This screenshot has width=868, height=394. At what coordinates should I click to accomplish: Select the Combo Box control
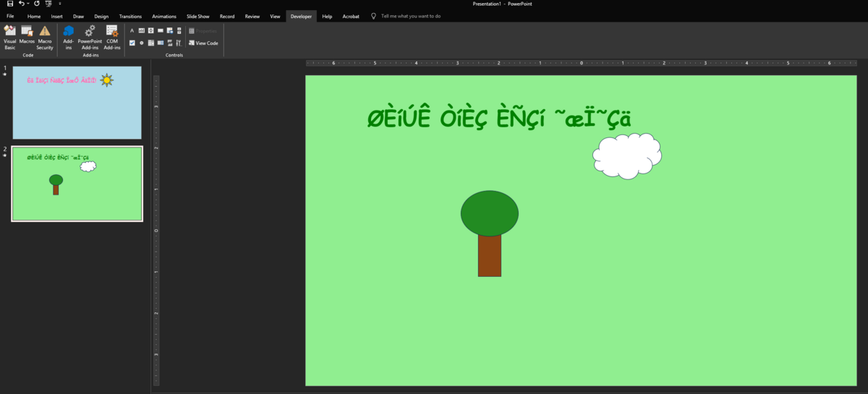(x=160, y=43)
